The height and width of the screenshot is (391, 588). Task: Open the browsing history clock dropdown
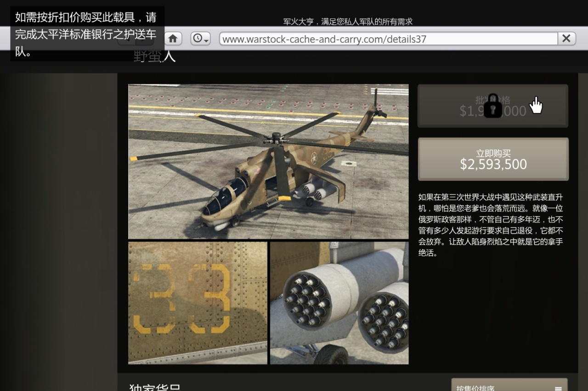click(x=200, y=39)
